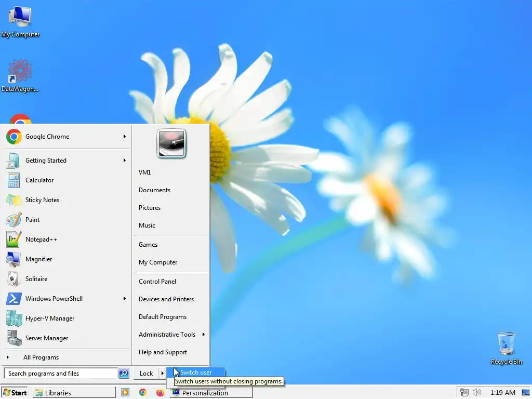Open the Notepad++ icon
The width and height of the screenshot is (532, 399).
(14, 239)
